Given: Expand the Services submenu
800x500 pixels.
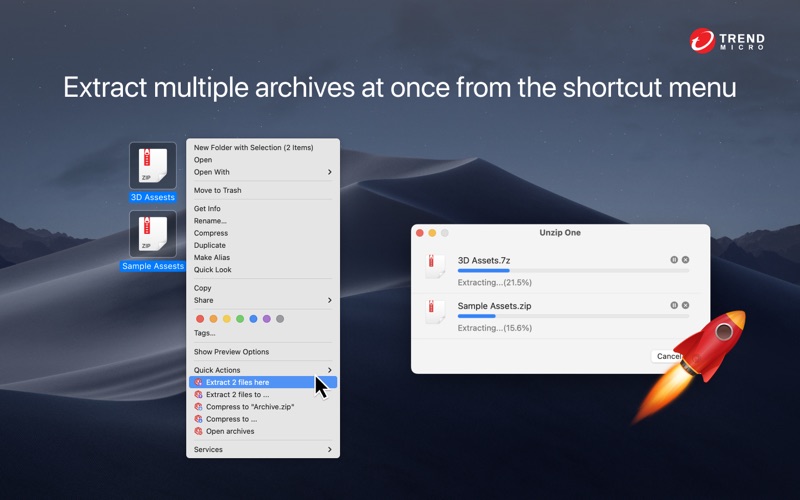Looking at the screenshot, I should click(x=263, y=449).
